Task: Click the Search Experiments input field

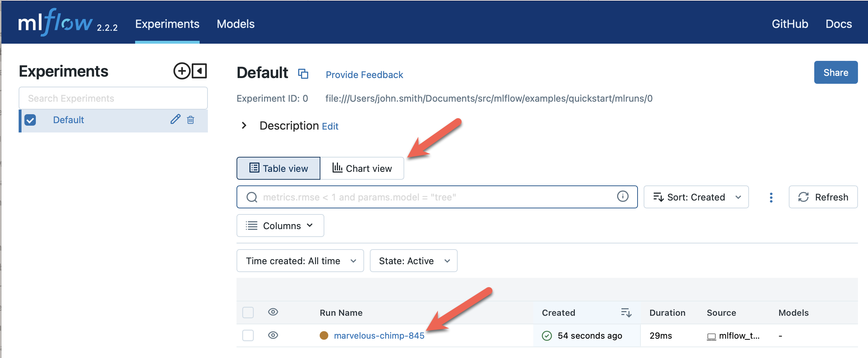Action: coord(113,98)
